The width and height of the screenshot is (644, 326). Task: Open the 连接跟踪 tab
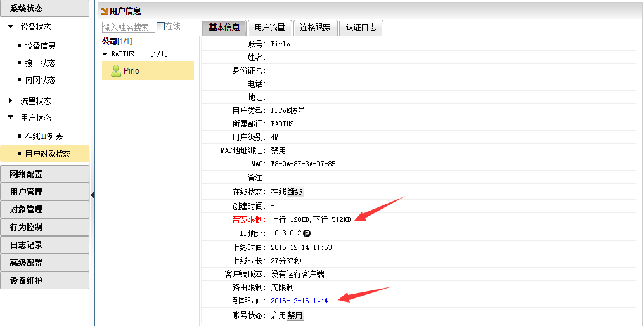coord(316,27)
